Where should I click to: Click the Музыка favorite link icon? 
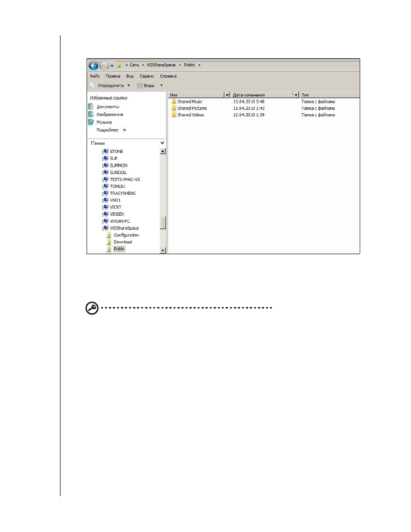pyautogui.click(x=91, y=122)
